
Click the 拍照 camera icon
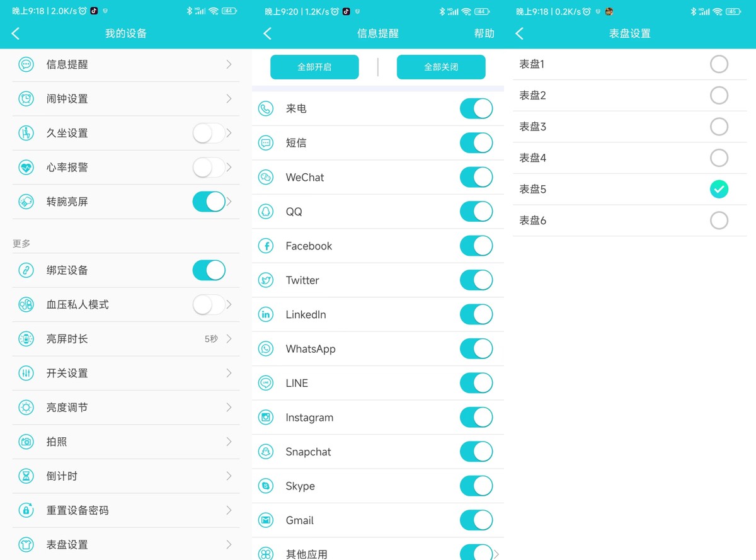point(25,442)
